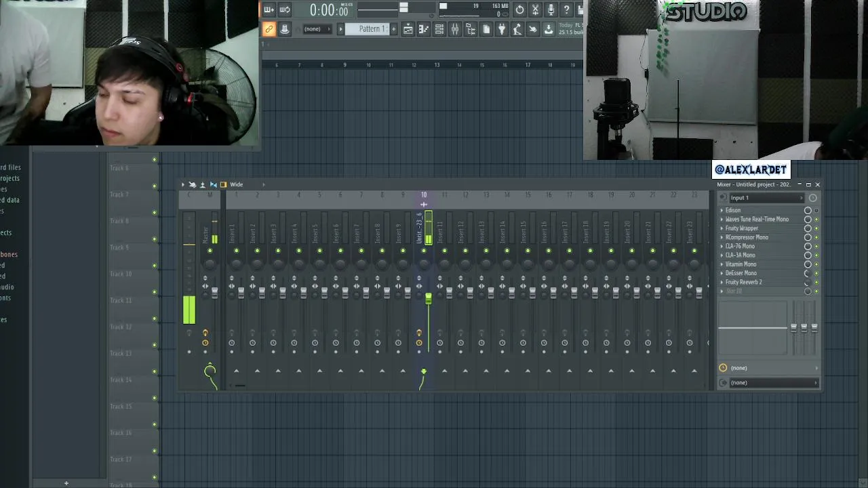
Task: Mute the Master mixer track green LED
Action: [x=210, y=251]
